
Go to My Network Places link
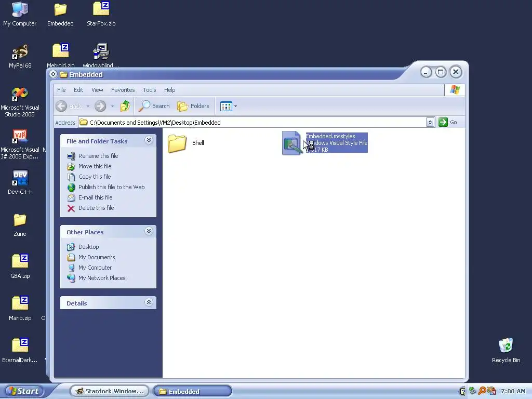102,278
